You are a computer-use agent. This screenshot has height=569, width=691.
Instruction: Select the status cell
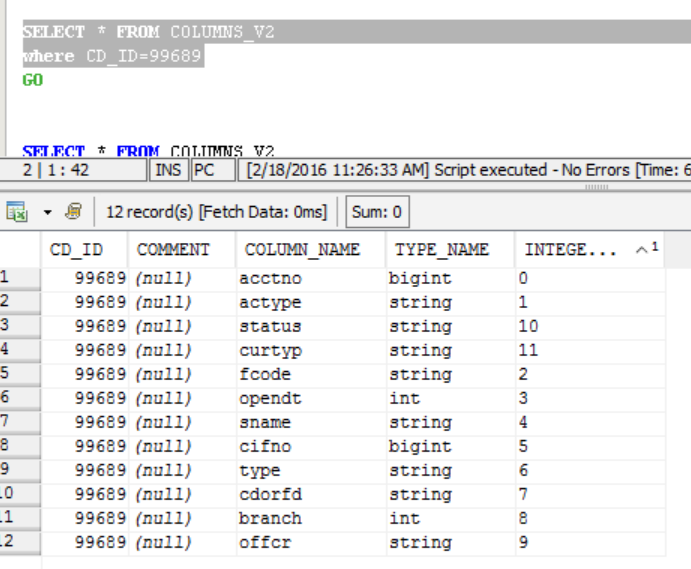[311, 327]
